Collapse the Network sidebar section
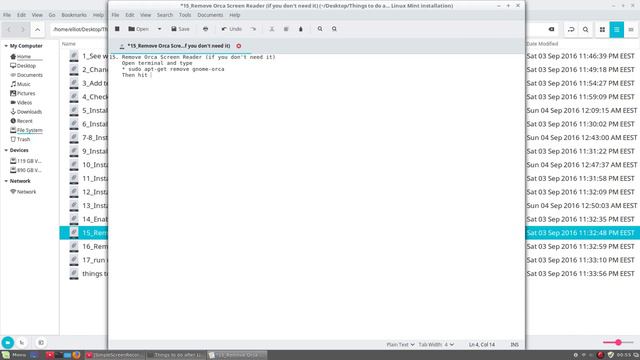This screenshot has width=640, height=360. [6, 181]
